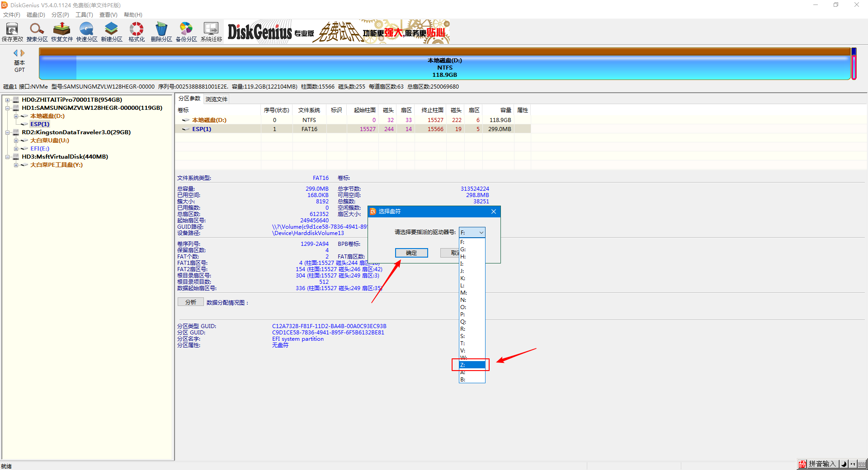The image size is (868, 470).
Task: Click the DiskGenius icon in 选择盘符 dialog title
Action: [x=373, y=211]
